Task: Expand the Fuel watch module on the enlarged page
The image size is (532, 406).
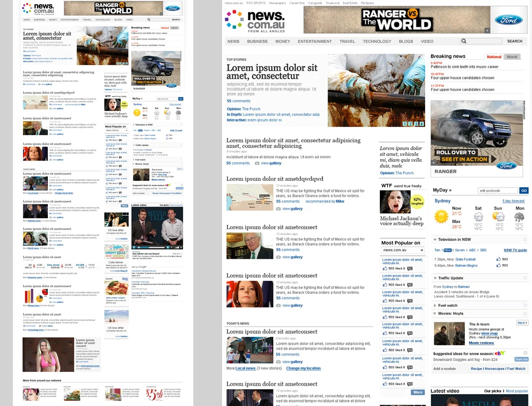Action: (435, 305)
